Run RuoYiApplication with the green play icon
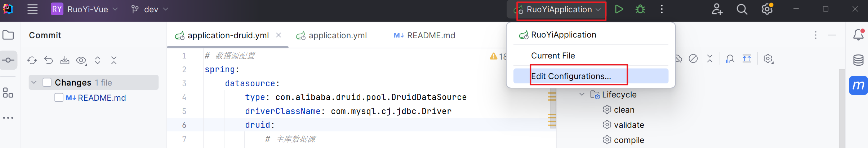 619,9
